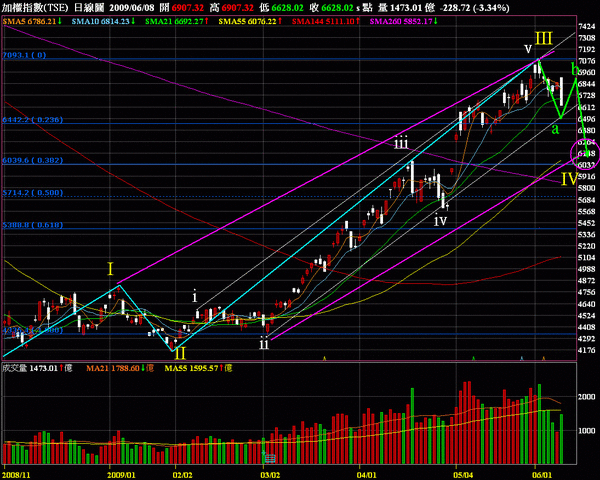Click the 03/02 date axis label
The height and width of the screenshot is (480, 600).
[x=271, y=475]
